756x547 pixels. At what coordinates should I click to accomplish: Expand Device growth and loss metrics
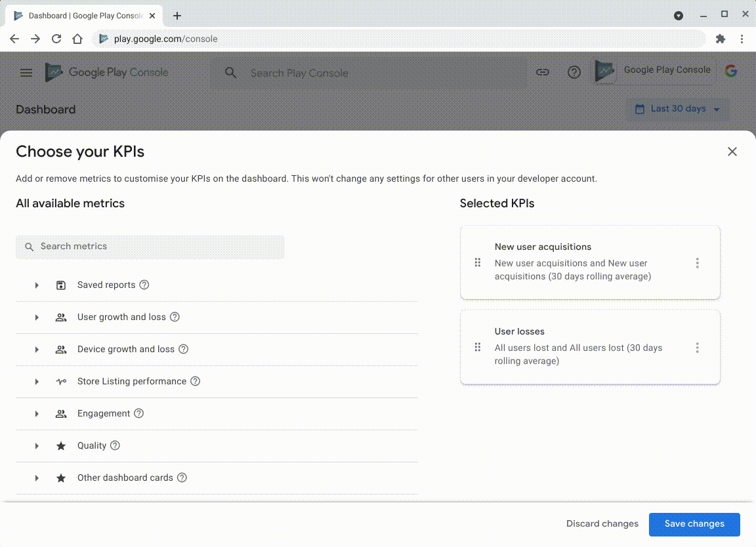click(37, 350)
